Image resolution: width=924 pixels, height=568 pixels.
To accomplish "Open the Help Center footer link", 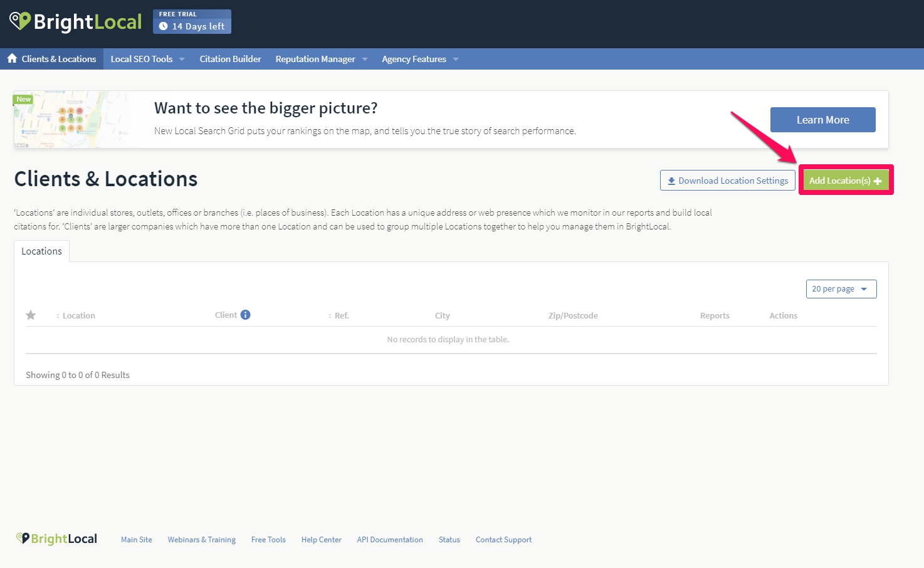I will coord(321,540).
